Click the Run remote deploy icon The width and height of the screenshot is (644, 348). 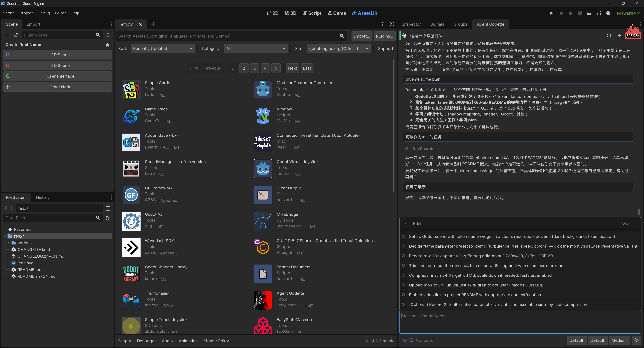point(580,13)
